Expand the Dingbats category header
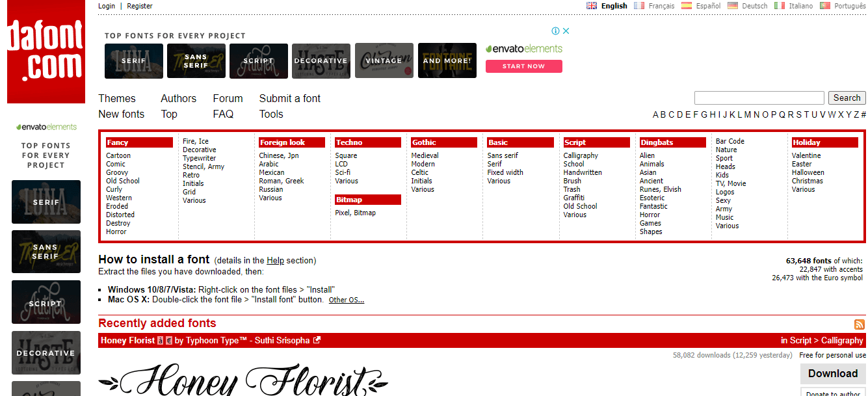 [x=672, y=142]
